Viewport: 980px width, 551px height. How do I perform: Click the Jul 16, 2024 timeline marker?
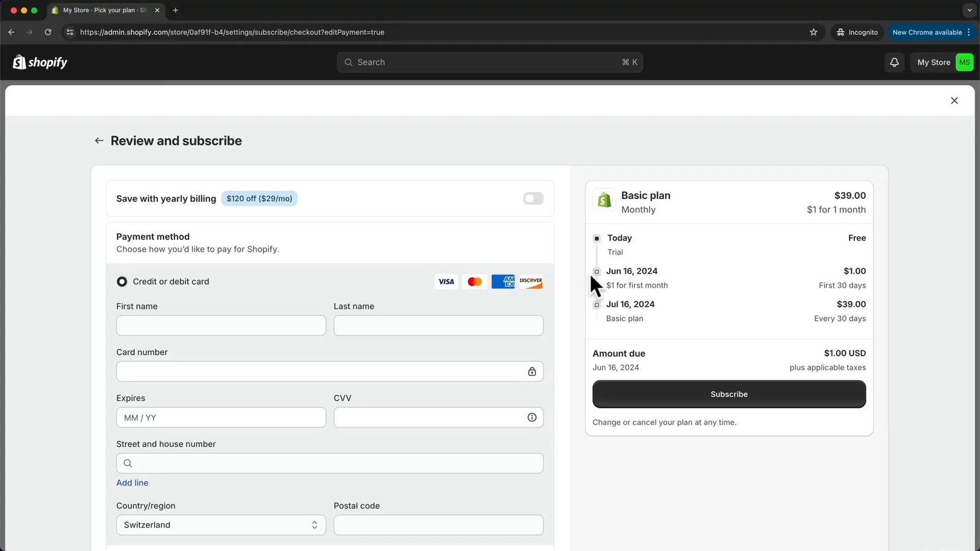point(597,304)
